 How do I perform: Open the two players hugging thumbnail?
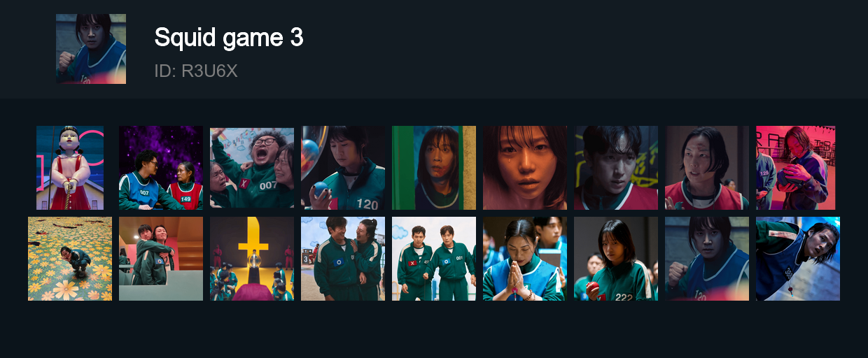(x=161, y=259)
